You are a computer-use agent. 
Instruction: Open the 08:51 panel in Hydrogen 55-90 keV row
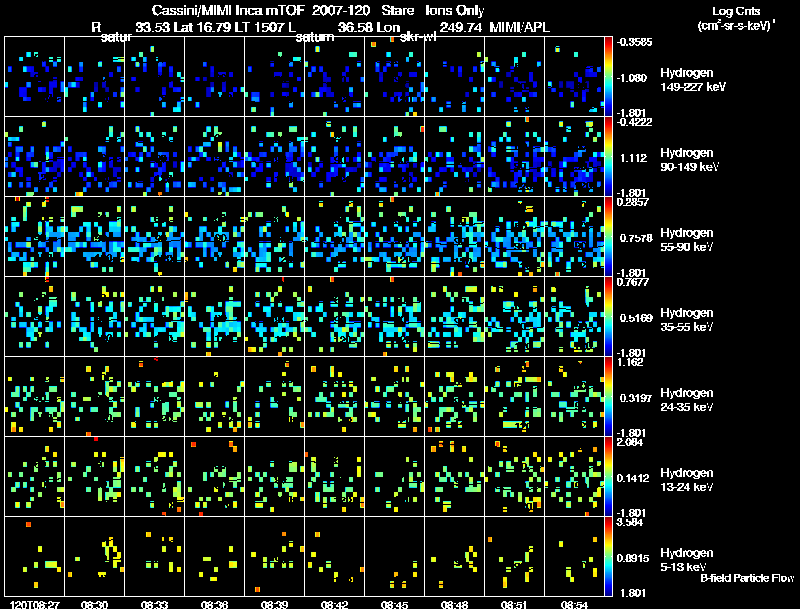click(514, 237)
